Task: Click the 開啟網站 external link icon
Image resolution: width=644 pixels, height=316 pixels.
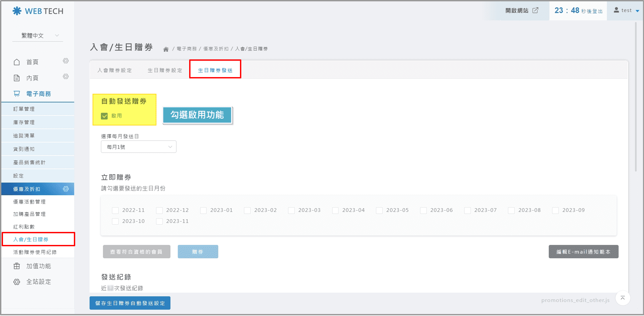Action: (x=535, y=10)
